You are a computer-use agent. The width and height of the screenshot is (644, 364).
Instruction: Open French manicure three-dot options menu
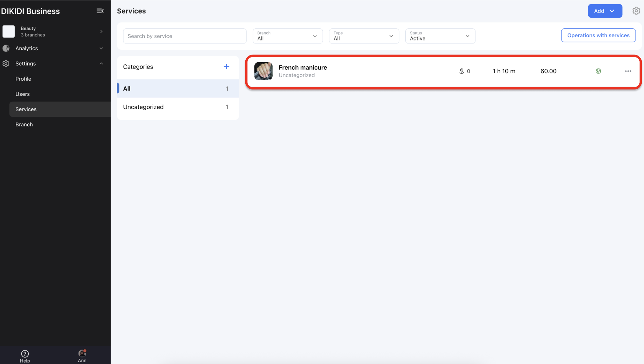pyautogui.click(x=628, y=71)
